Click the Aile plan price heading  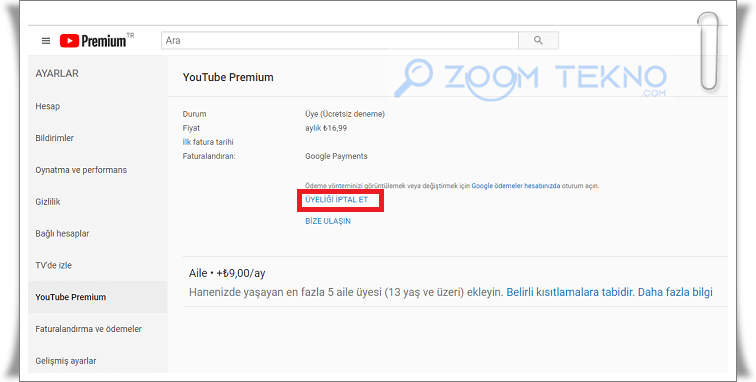click(227, 273)
